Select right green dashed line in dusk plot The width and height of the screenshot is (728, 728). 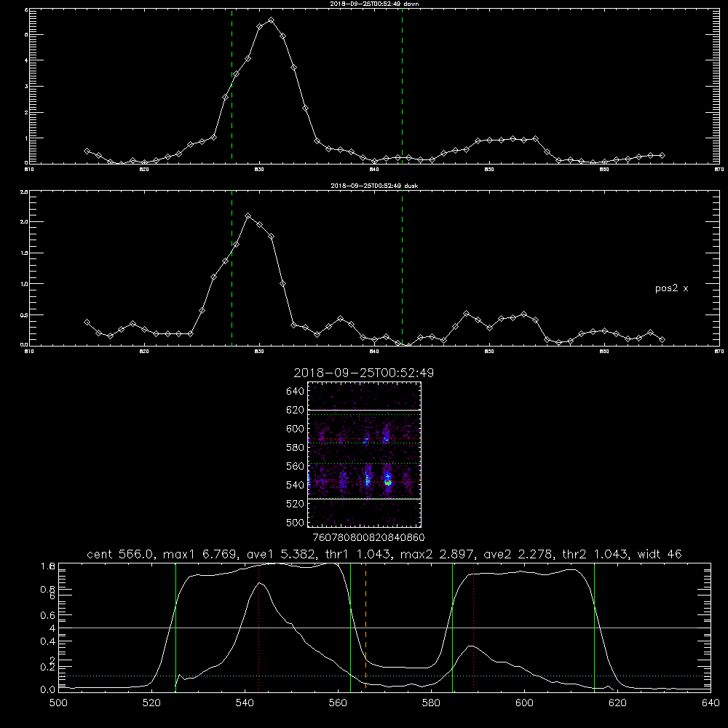pyautogui.click(x=402, y=268)
